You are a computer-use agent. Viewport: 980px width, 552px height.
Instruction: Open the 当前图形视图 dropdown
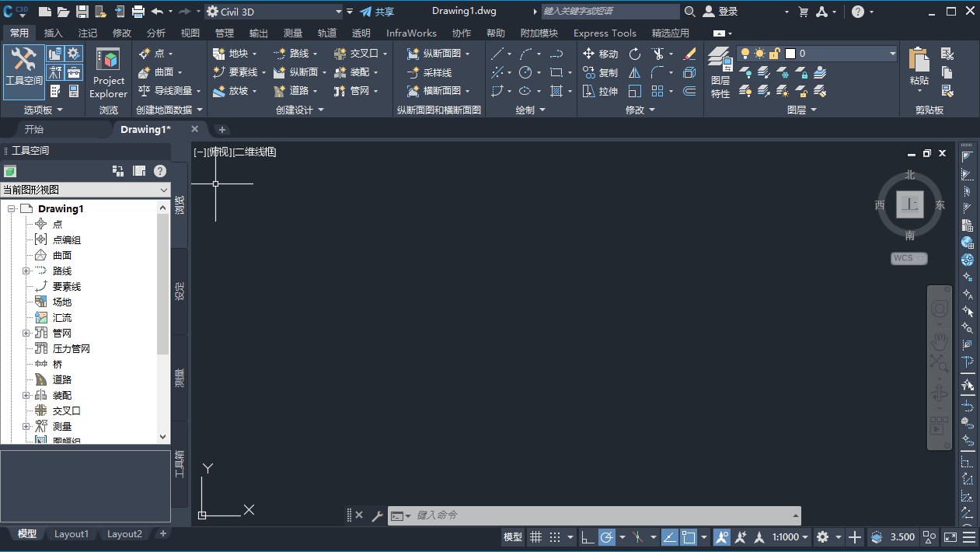click(85, 190)
